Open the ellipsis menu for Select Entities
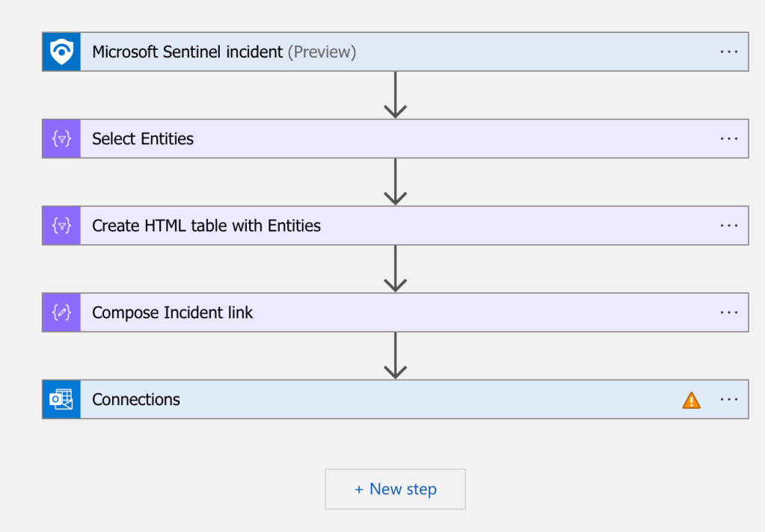Viewport: 765px width, 532px height. coord(729,138)
